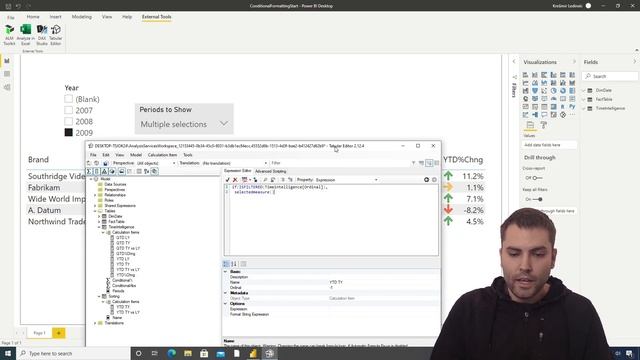Image resolution: width=640 pixels, height=360 pixels.
Task: Open Microsoft Edge from the taskbar
Action: point(171,353)
